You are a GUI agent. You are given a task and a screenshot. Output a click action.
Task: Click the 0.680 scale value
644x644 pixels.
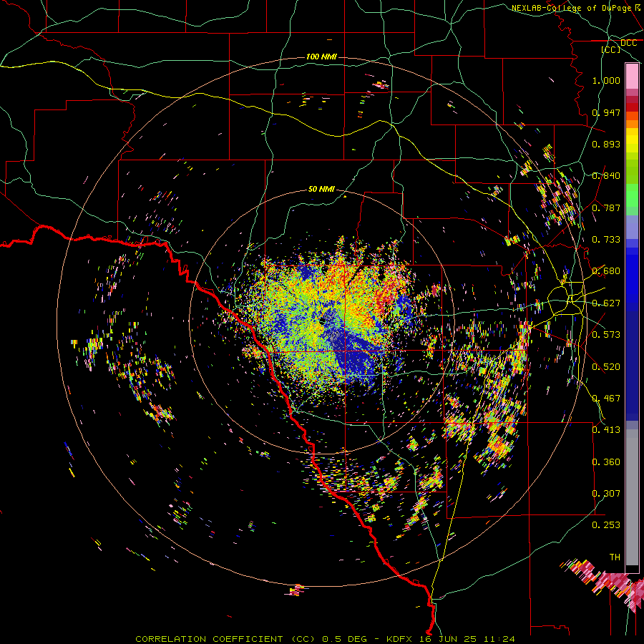(606, 271)
